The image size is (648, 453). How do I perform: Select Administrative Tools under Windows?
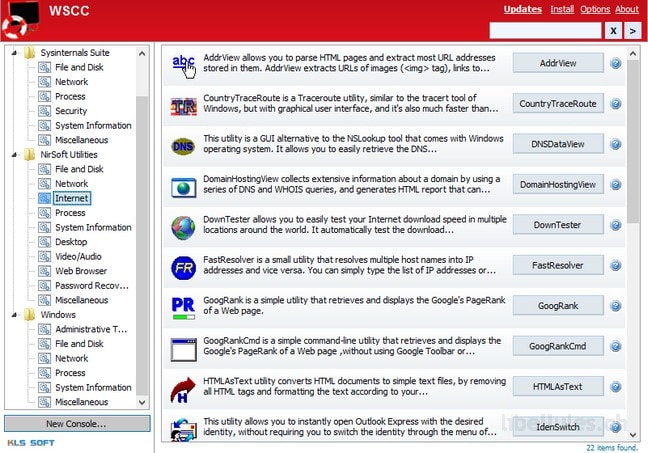click(x=91, y=329)
